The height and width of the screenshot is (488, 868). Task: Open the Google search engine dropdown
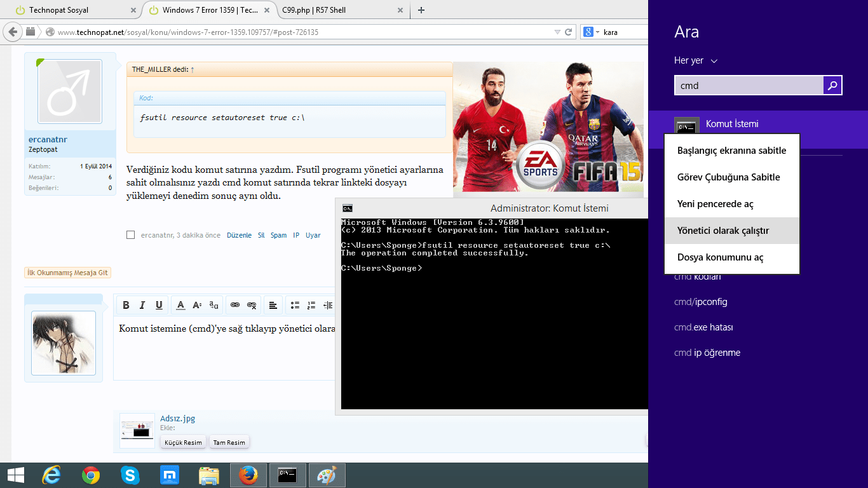tap(591, 32)
